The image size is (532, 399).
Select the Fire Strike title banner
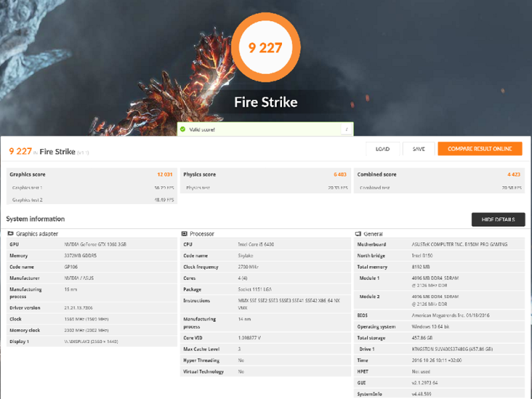[265, 102]
